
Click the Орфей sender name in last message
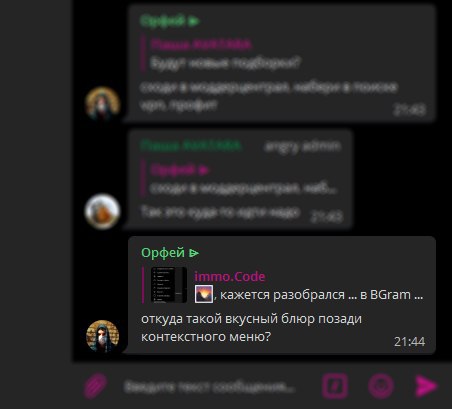pyautogui.click(x=163, y=253)
